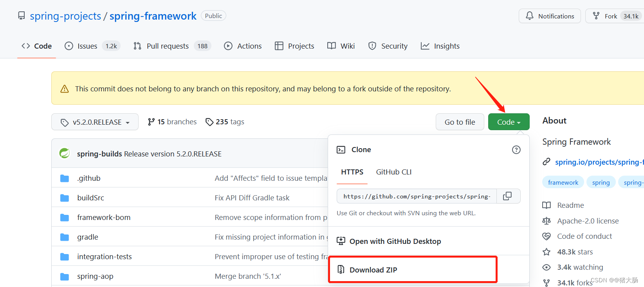
Task: Click the folder icon beside .github
Action: coord(65,178)
